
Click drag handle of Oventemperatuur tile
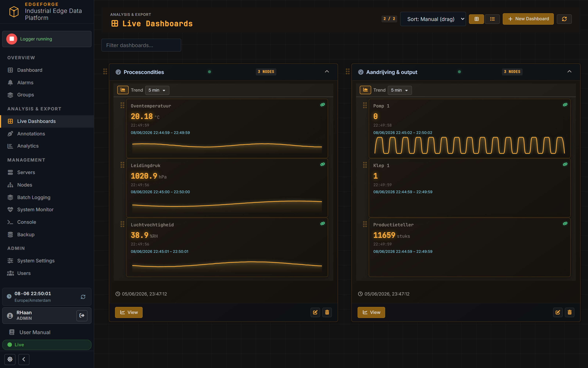pos(122,105)
